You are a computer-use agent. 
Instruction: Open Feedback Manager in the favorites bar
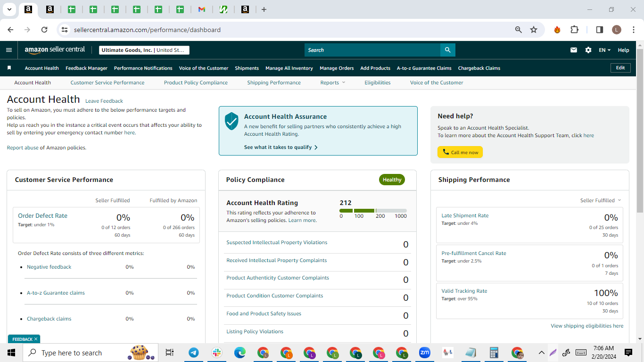86,68
